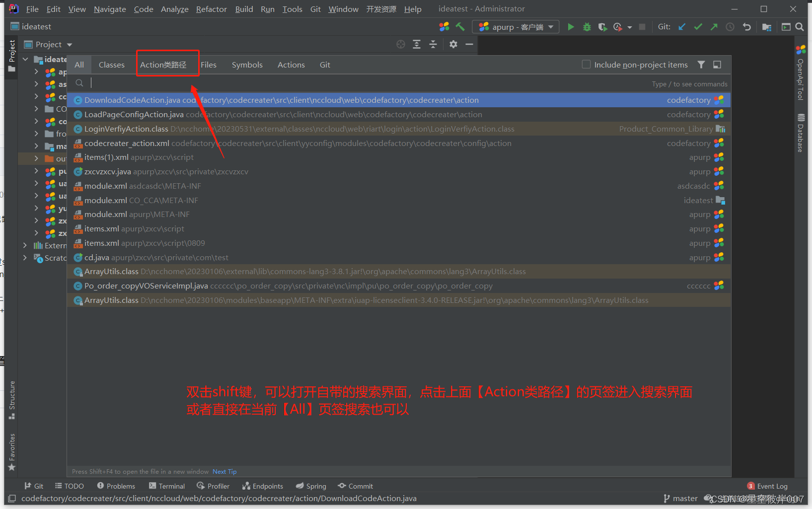This screenshot has height=509, width=812.
Task: Expand the External Libraries tree node
Action: tap(25, 245)
